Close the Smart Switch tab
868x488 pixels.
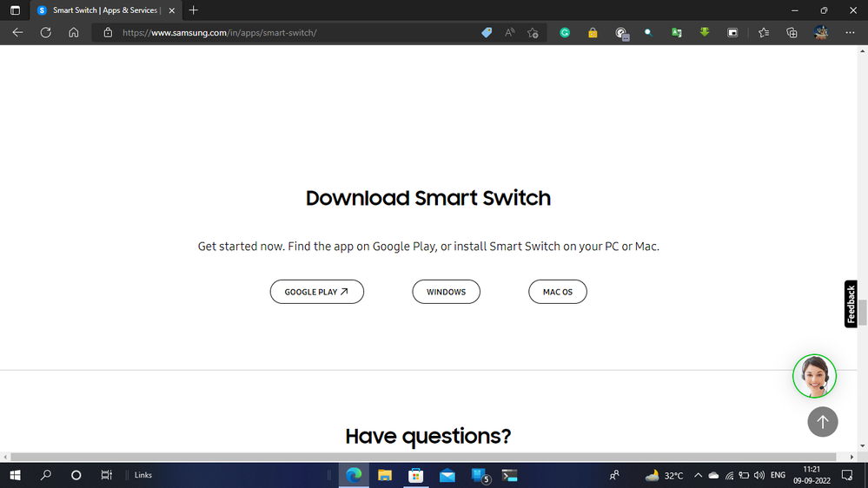(172, 10)
